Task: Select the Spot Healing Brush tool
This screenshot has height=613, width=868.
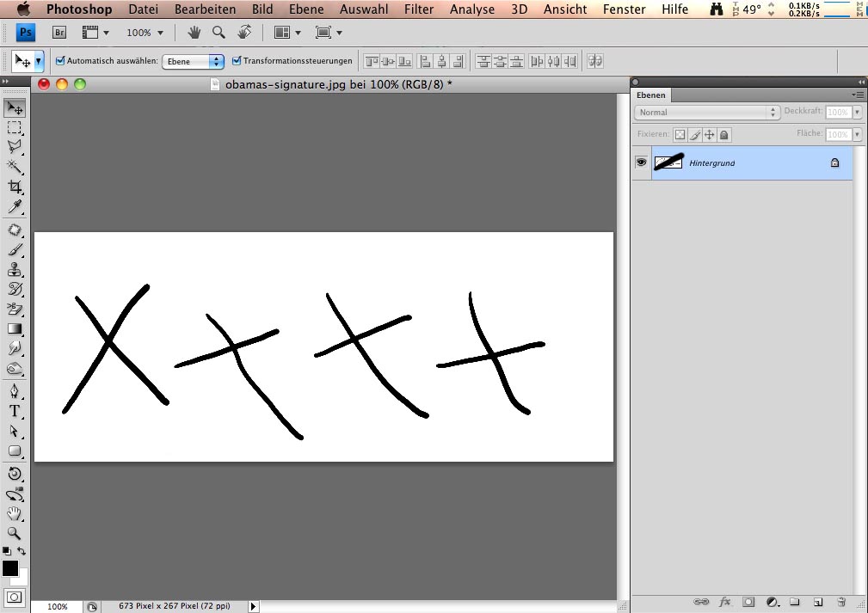Action: point(15,230)
